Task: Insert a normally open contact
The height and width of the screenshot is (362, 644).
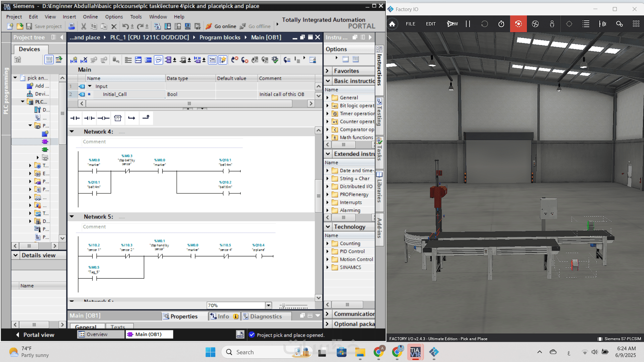Action: pyautogui.click(x=75, y=118)
